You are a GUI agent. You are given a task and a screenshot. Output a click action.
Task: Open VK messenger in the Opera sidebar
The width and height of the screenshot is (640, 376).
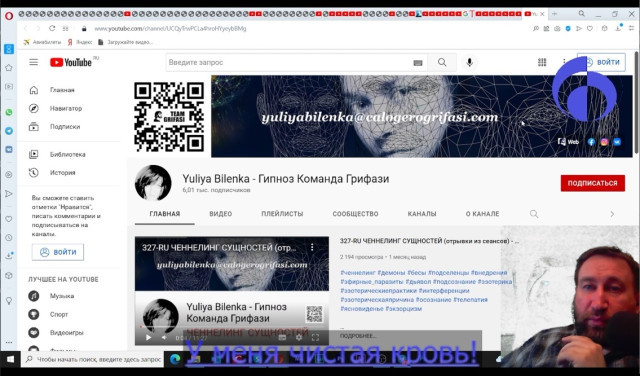click(9, 149)
